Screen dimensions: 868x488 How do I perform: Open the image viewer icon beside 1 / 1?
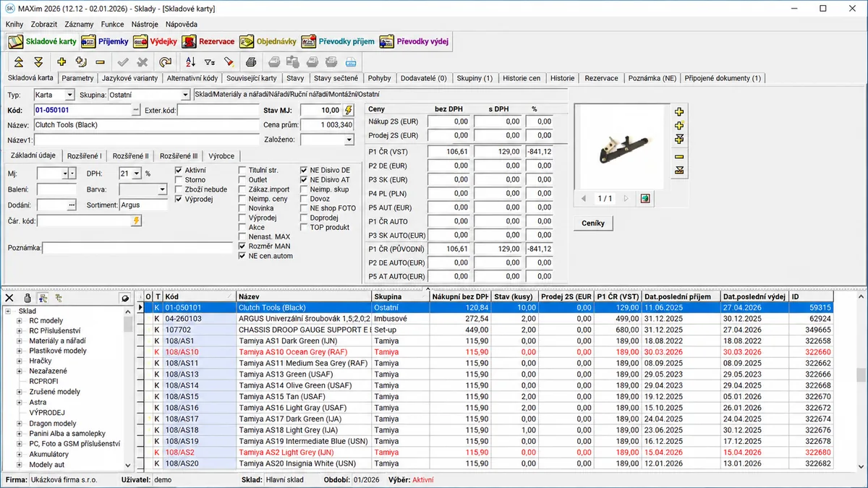[x=645, y=198]
